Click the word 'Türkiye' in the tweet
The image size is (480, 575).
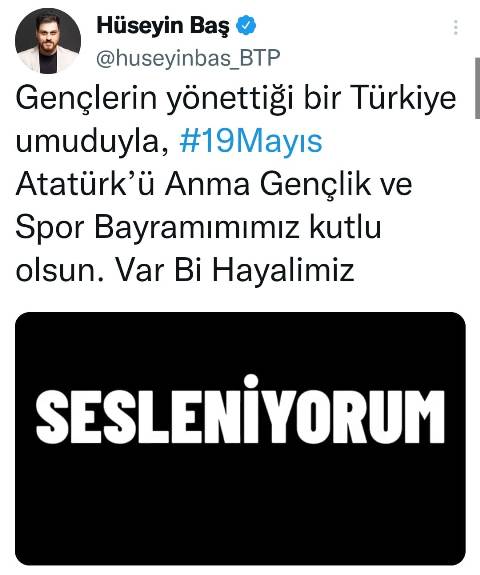[403, 98]
